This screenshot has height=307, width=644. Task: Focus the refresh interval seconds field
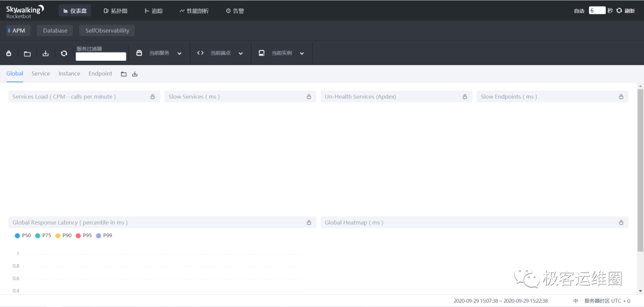[597, 11]
